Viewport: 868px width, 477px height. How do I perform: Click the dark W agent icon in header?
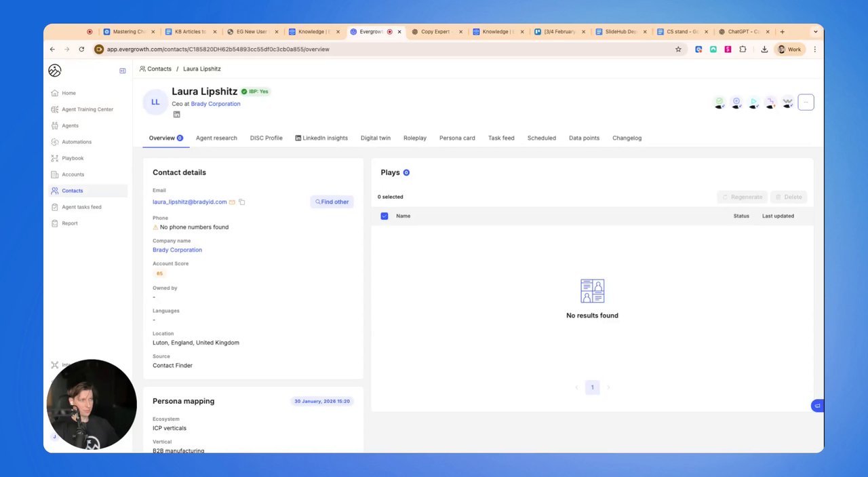(787, 102)
